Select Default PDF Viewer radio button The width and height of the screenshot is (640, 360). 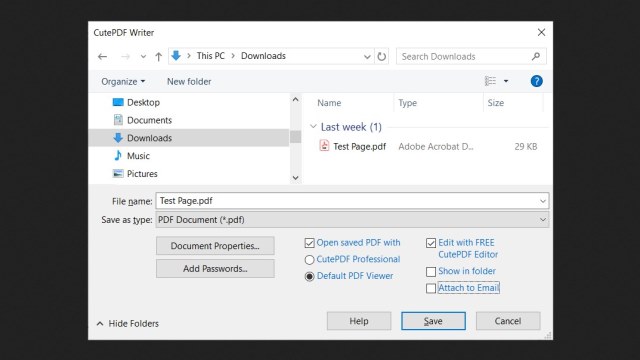click(309, 276)
